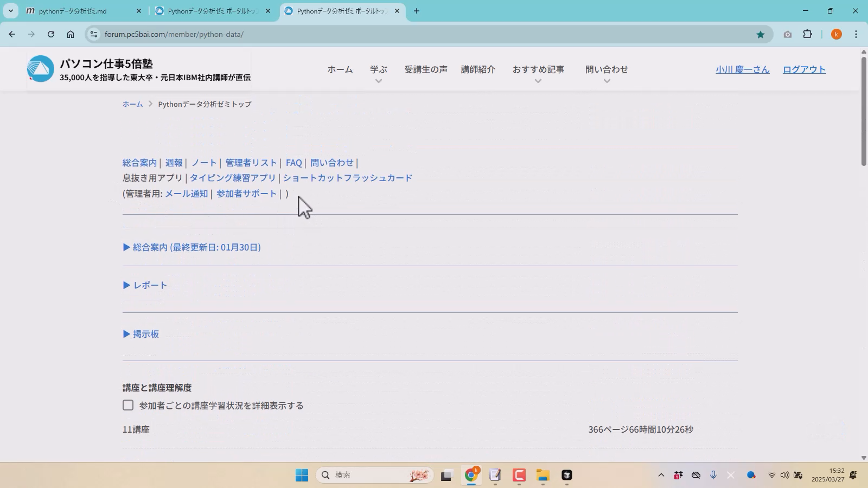Click the browser reload icon
The height and width of the screenshot is (488, 868).
[51, 34]
